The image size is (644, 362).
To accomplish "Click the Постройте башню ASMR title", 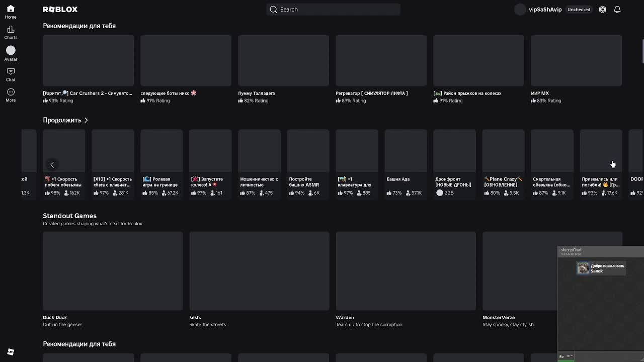I will click(x=304, y=182).
